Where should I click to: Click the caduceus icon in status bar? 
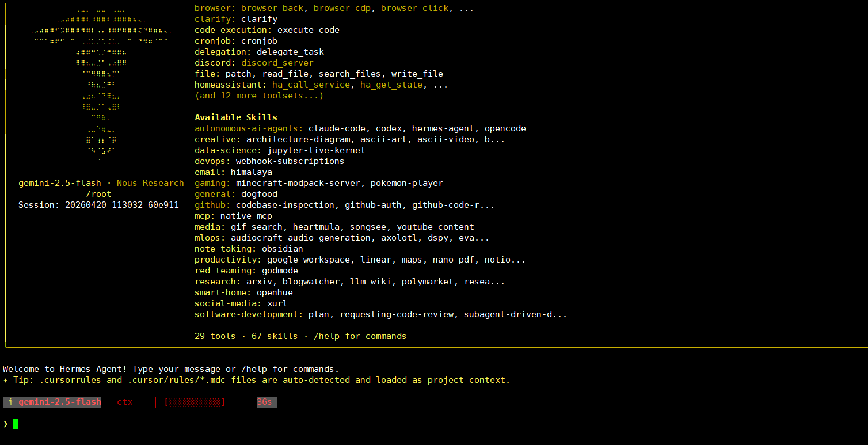click(11, 402)
